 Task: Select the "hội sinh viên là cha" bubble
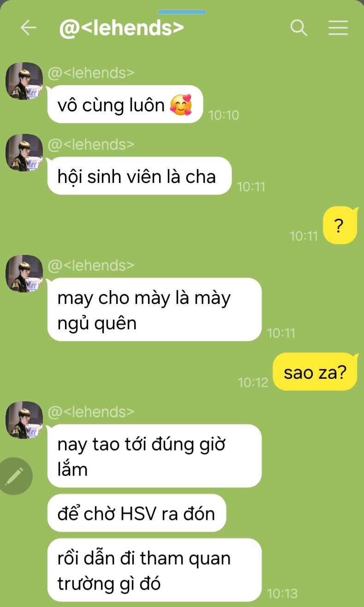(x=139, y=176)
